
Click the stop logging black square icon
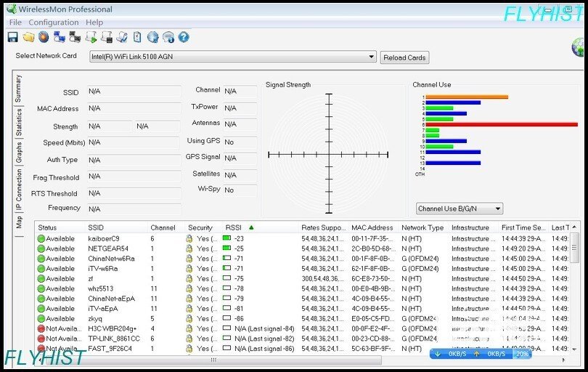pos(107,37)
